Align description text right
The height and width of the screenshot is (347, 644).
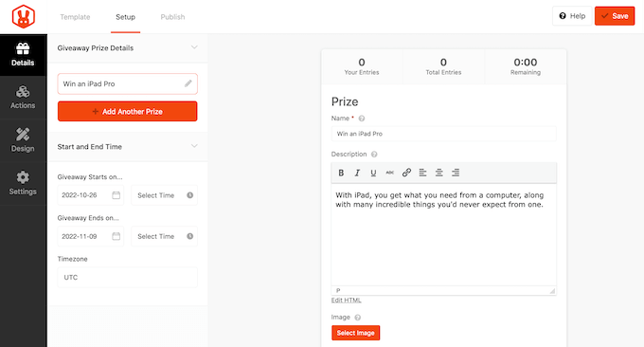coord(456,173)
